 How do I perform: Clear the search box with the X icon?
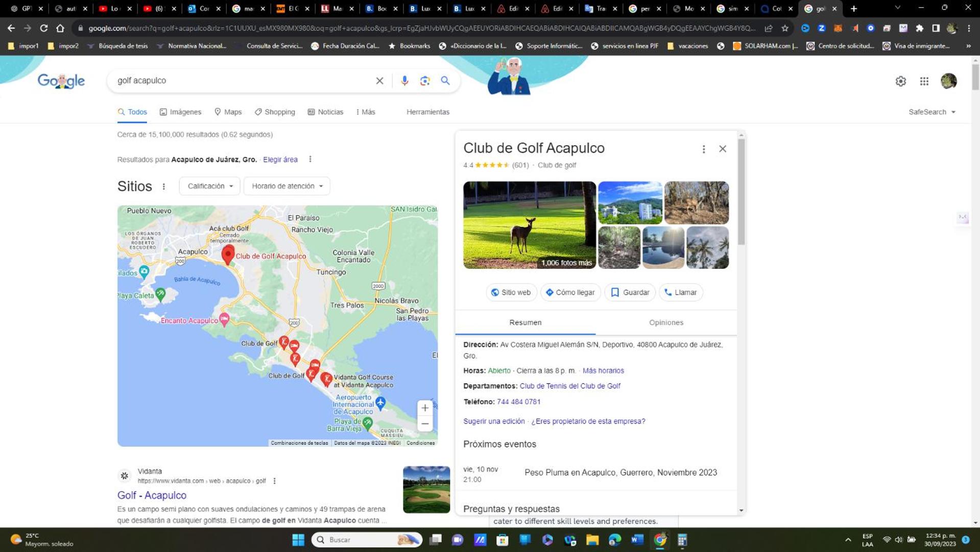tap(379, 81)
